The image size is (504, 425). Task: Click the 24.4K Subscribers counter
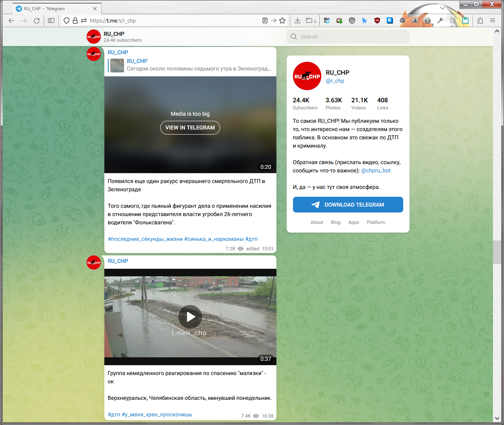(x=305, y=103)
